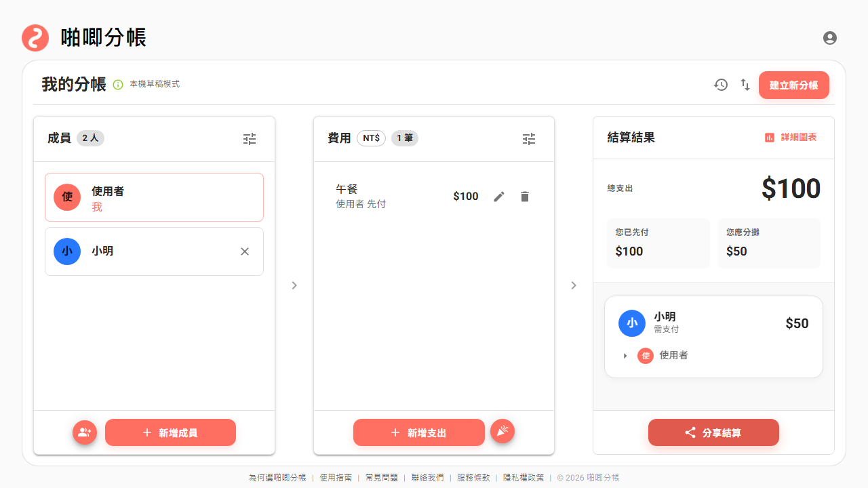Click the add-group-member icon button
The image size is (868, 488).
tap(85, 432)
